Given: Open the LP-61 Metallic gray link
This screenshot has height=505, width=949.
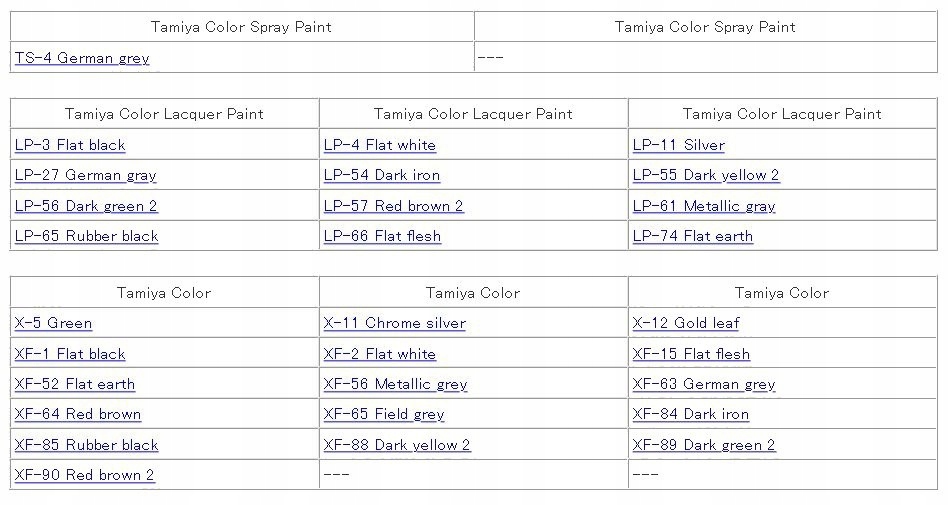Looking at the screenshot, I should pos(704,206).
